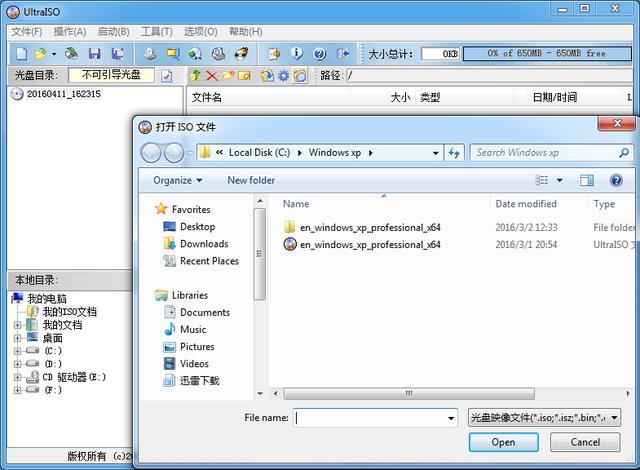640x470 pixels.
Task: Expand the 我的文档 tree node
Action: pos(17,325)
